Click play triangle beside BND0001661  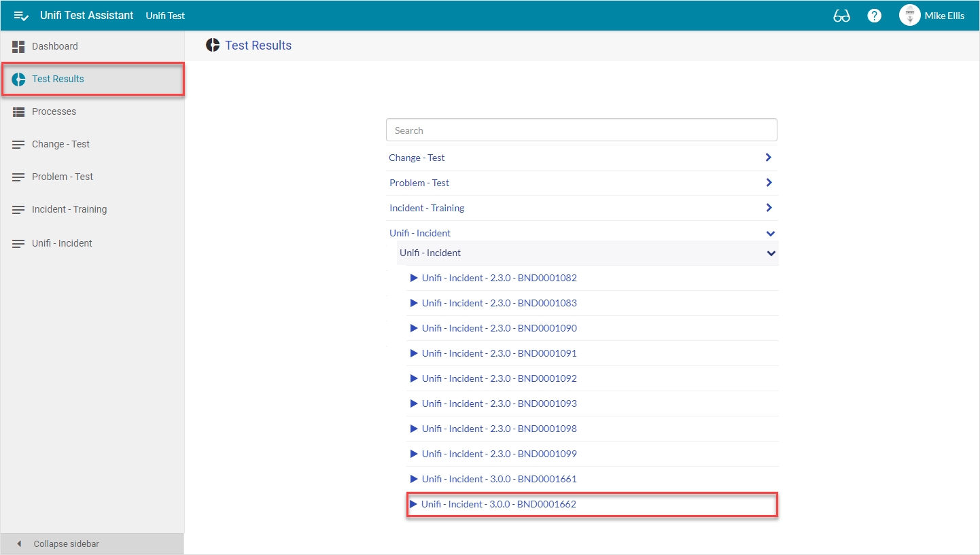414,479
